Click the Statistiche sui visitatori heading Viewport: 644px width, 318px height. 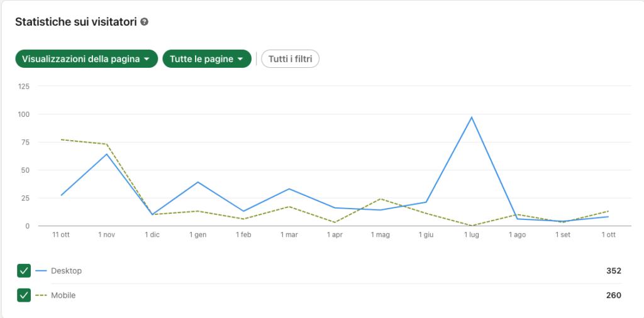click(75, 22)
